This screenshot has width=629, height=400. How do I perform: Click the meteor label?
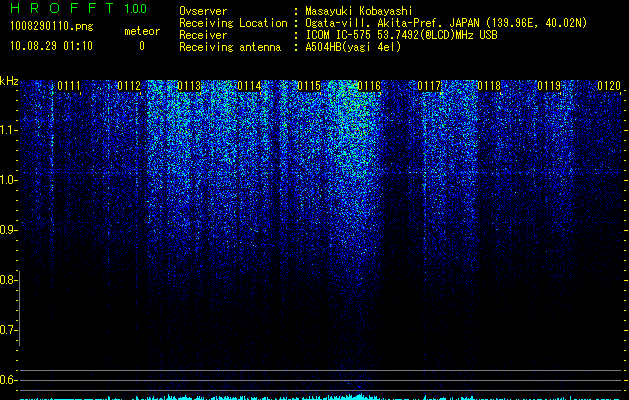[x=142, y=31]
